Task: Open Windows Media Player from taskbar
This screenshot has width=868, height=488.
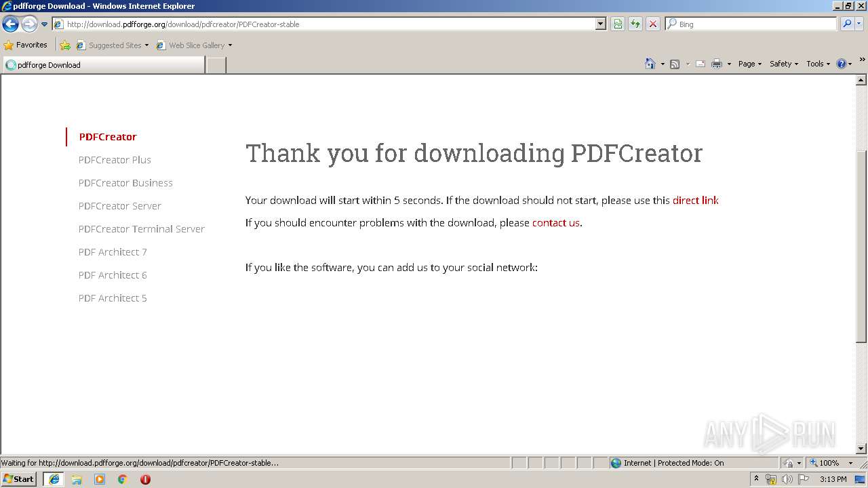Action: 100,479
